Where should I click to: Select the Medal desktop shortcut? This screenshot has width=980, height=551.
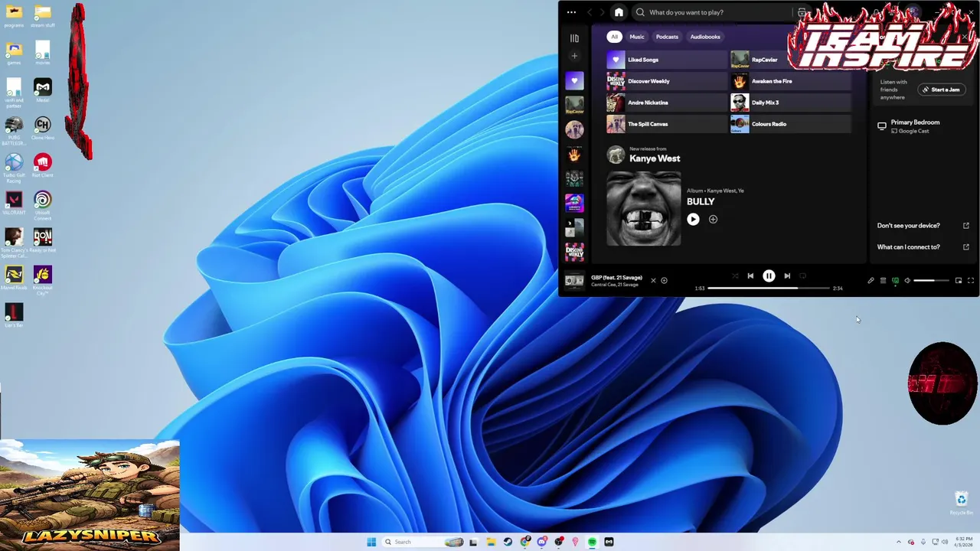[42, 90]
